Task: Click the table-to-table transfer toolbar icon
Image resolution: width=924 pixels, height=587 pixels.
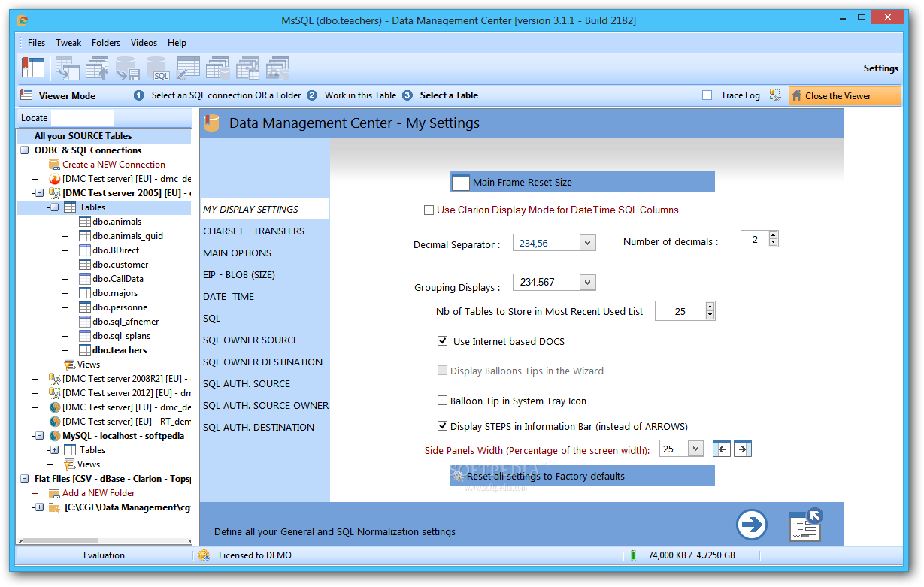Action: [x=68, y=68]
